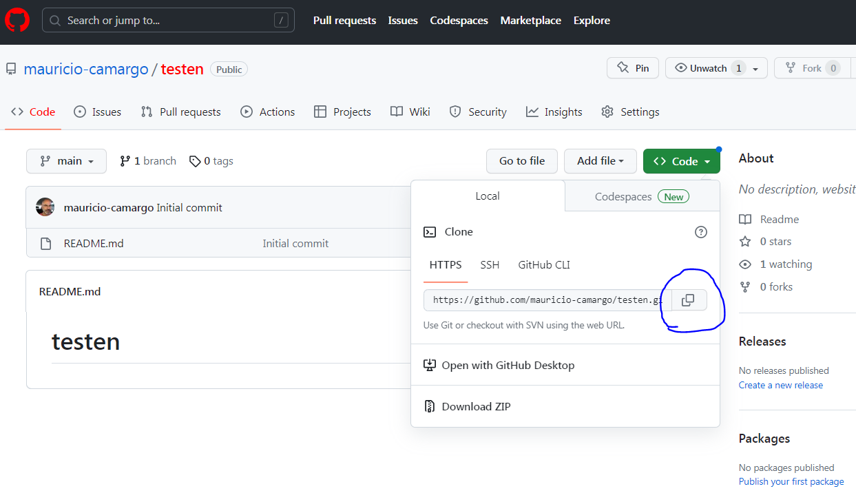Screen dimensions: 856x504
Task: Open Pull requests in top navigation bar
Action: coord(344,21)
